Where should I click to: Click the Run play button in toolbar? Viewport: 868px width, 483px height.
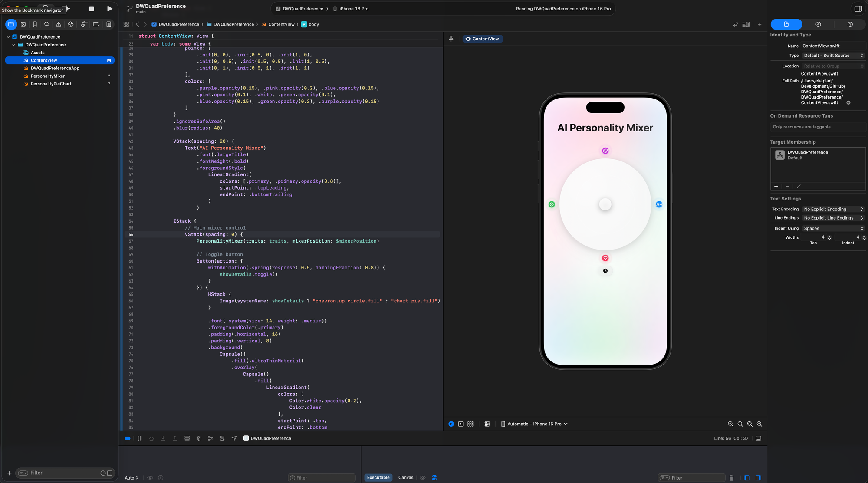point(109,9)
